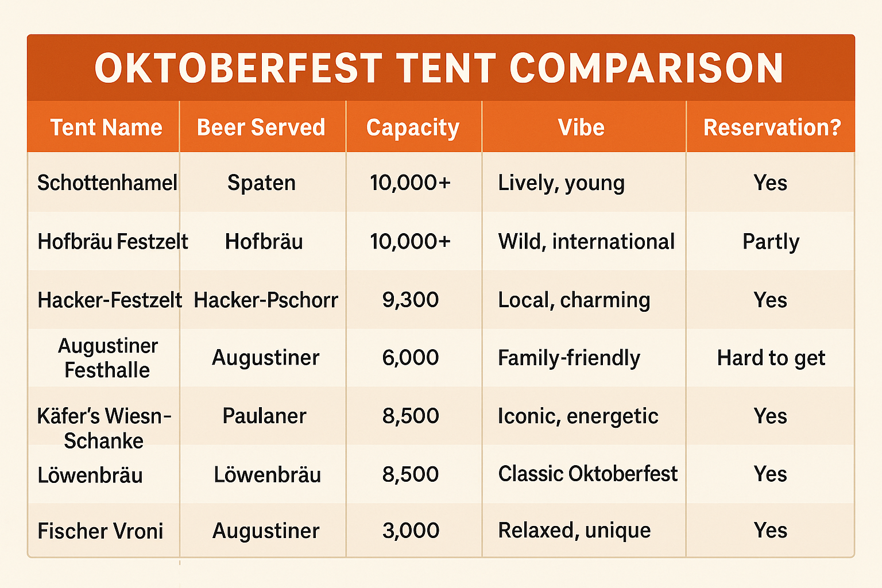Select the Reservation? column header
The height and width of the screenshot is (588, 882).
coord(772,127)
